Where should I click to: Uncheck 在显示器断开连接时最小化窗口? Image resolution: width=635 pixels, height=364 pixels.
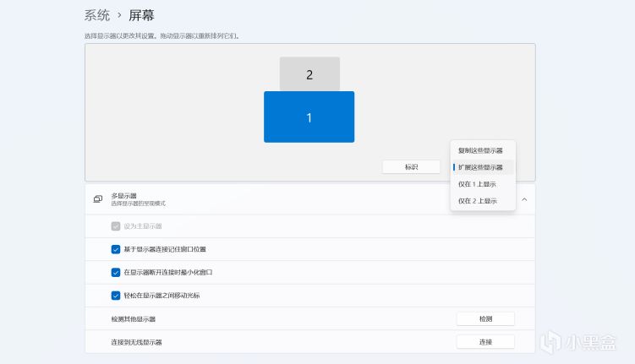tap(116, 272)
